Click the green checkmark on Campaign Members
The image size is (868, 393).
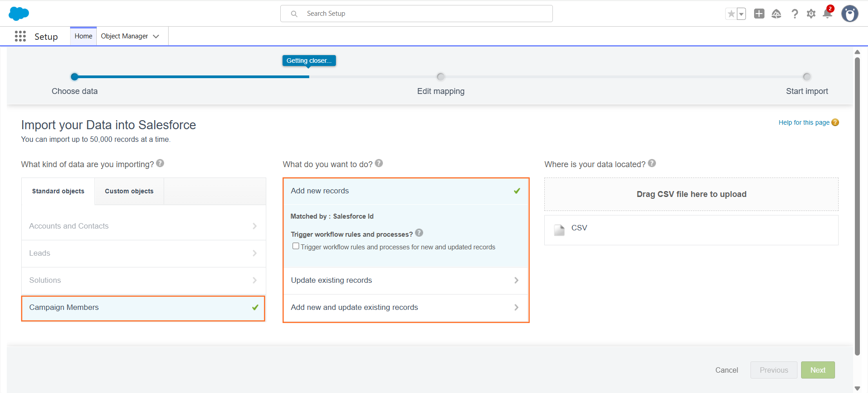[x=255, y=307]
